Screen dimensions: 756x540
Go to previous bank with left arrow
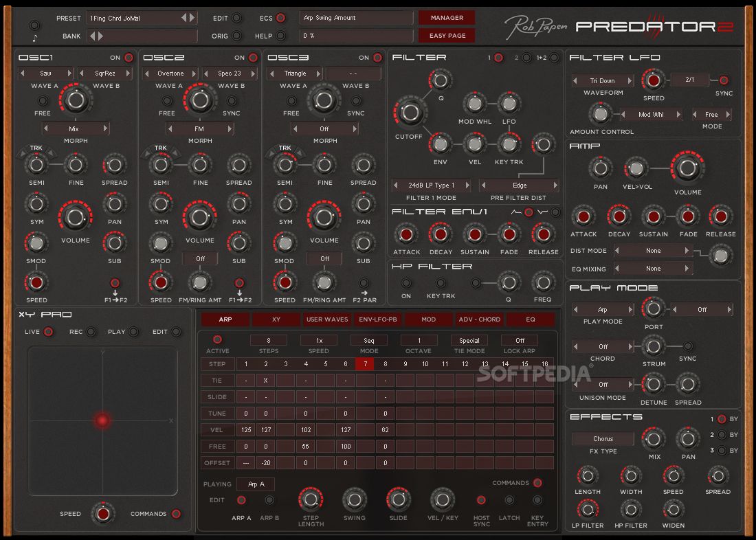pyautogui.click(x=93, y=36)
